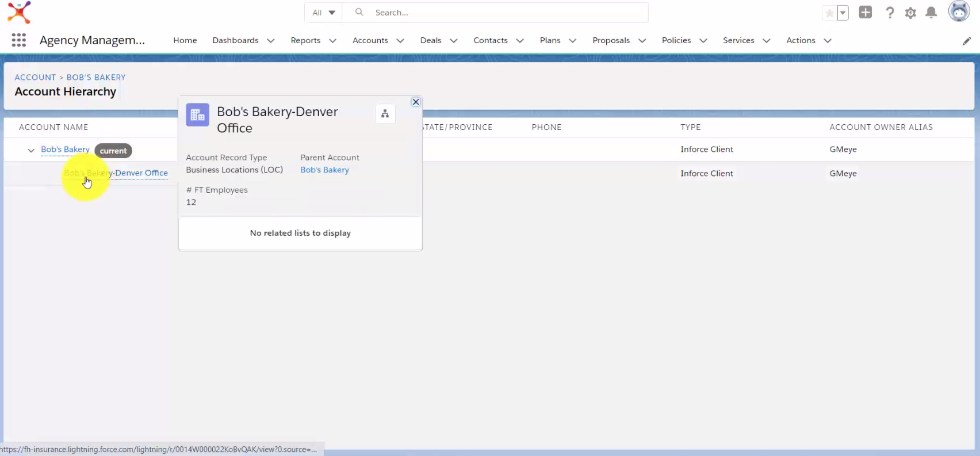Expand the Proposals dropdown chevron
The image size is (980, 456).
coord(642,41)
